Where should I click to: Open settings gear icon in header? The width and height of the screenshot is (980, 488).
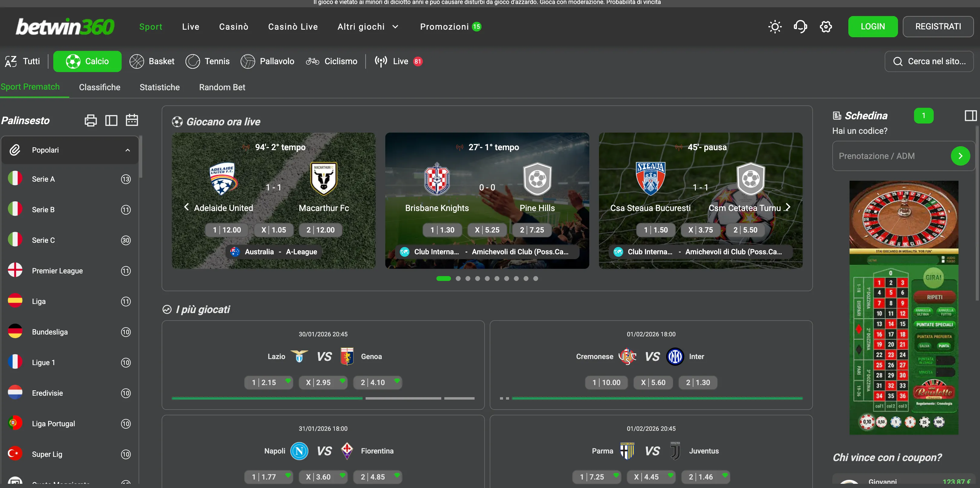coord(826,27)
